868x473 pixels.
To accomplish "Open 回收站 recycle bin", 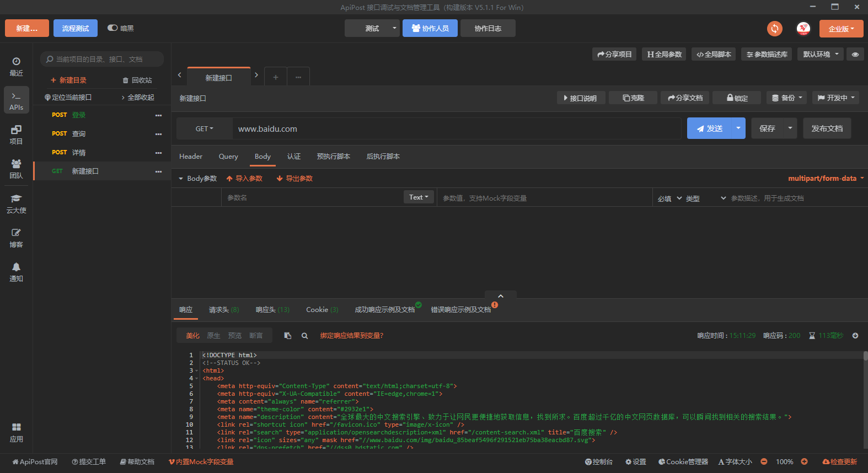I will pos(137,80).
